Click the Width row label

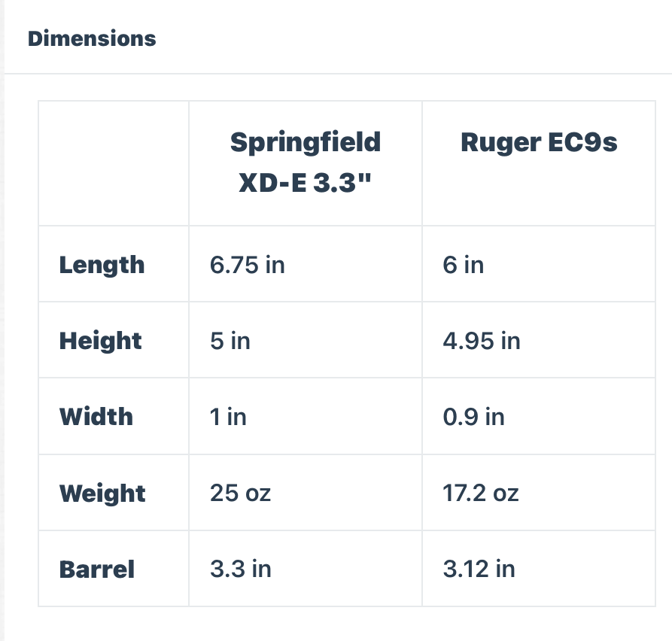click(96, 417)
